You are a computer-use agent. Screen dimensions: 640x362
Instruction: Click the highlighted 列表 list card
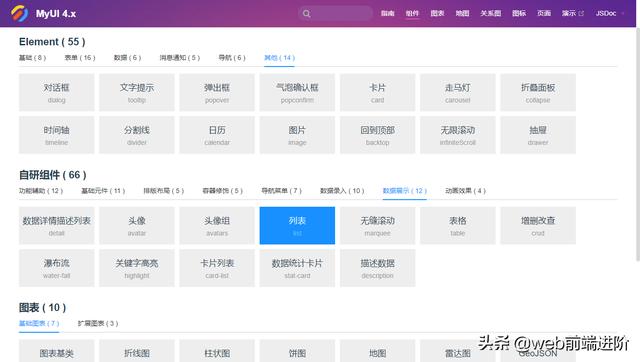297,225
